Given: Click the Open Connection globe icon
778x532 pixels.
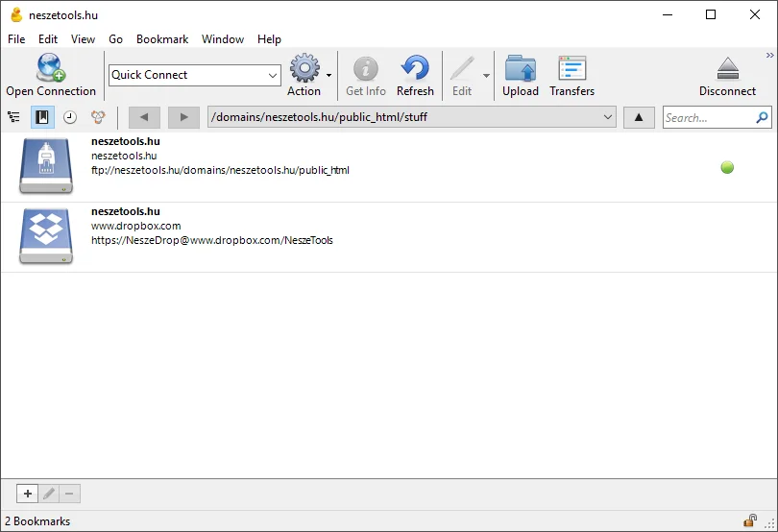Looking at the screenshot, I should [x=51, y=68].
